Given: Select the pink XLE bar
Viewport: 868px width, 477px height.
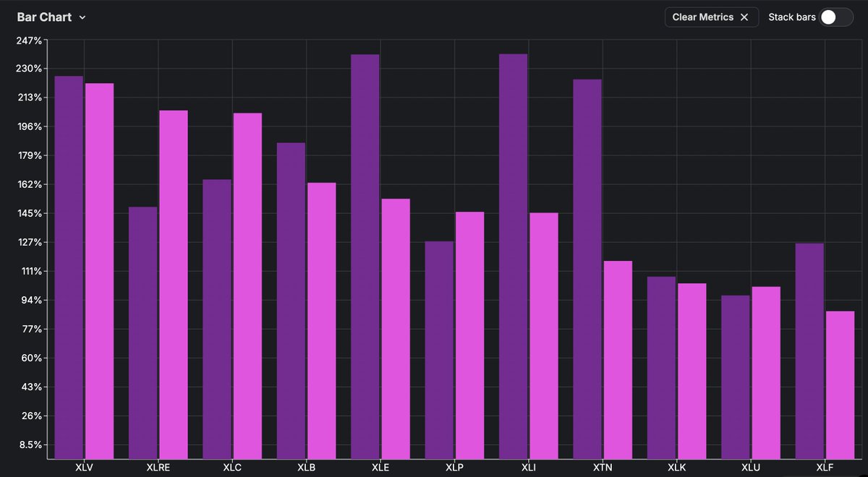Looking at the screenshot, I should coord(396,329).
